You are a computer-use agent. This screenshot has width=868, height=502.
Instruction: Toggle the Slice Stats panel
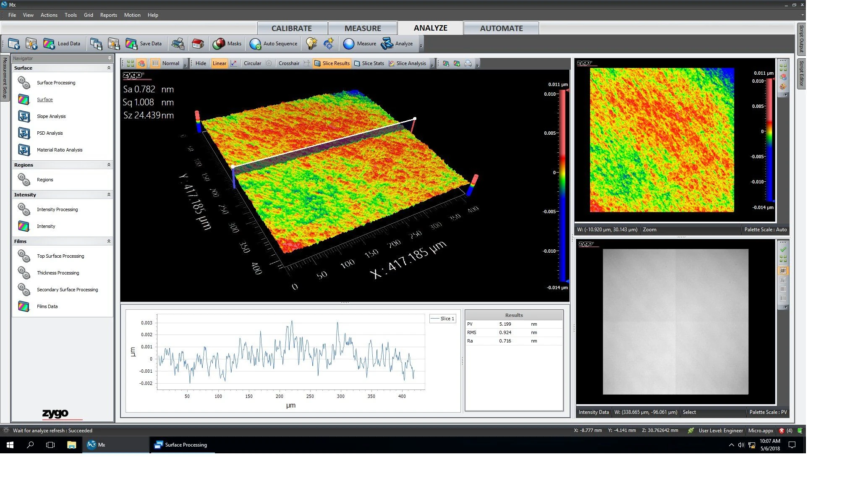369,63
